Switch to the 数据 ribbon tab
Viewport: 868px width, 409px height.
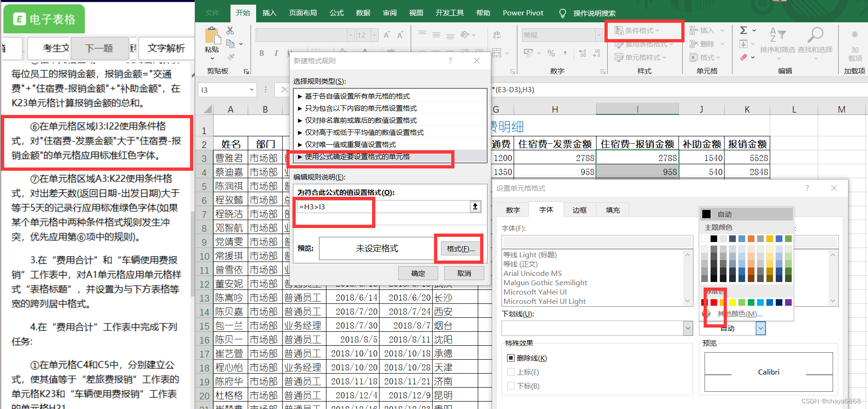tap(363, 13)
